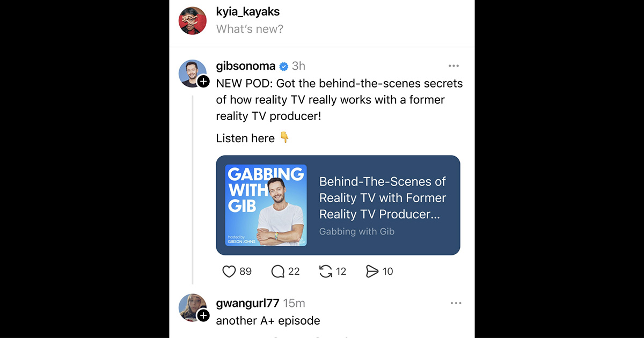Open more options for gibsonoma's post
Image resolution: width=644 pixels, height=338 pixels.
click(x=453, y=66)
